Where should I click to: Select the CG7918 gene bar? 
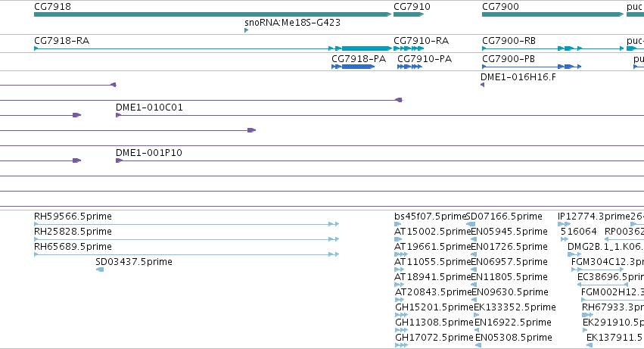click(x=213, y=14)
